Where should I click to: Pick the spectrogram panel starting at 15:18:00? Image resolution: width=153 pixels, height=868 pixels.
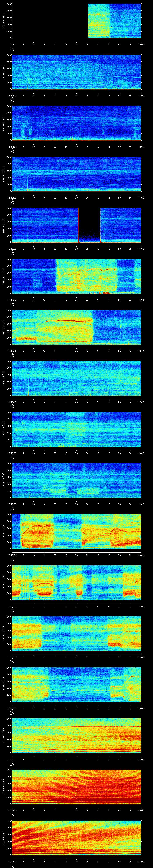click(77, 481)
